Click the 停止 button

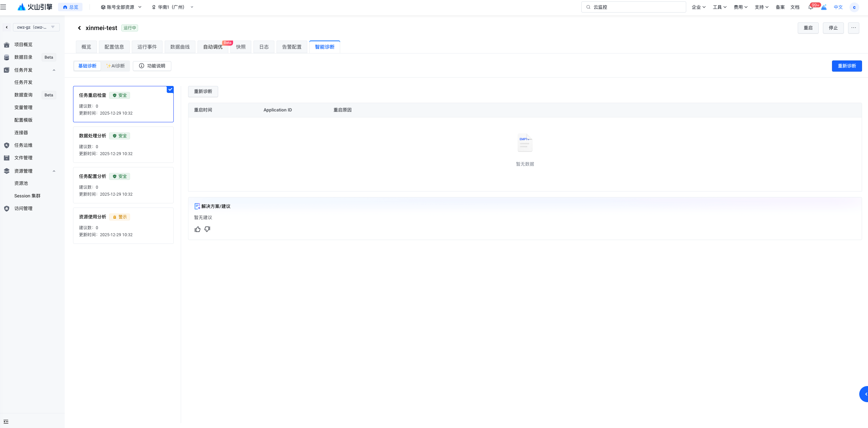[x=833, y=28]
